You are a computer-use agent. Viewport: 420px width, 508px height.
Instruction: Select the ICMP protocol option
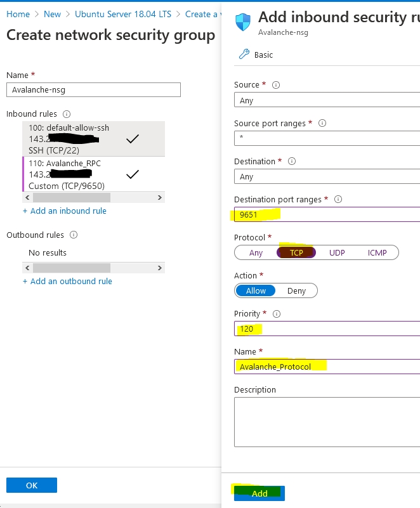[x=377, y=252]
